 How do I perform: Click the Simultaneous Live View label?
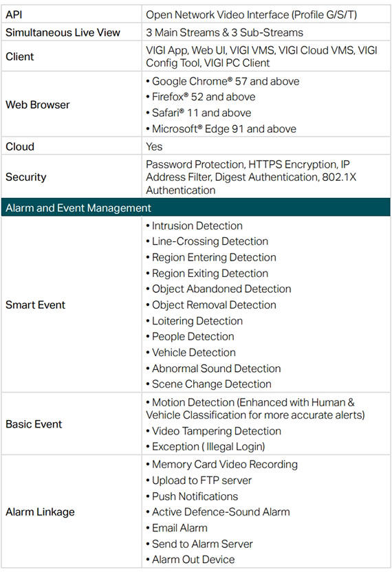click(x=63, y=32)
